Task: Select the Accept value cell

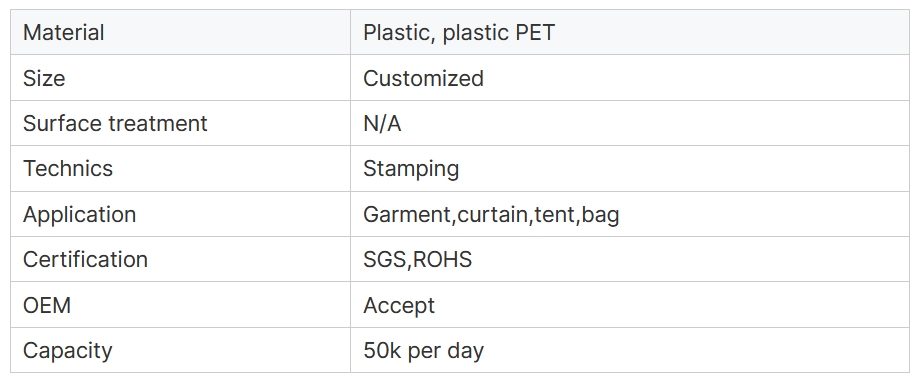Action: click(x=630, y=305)
